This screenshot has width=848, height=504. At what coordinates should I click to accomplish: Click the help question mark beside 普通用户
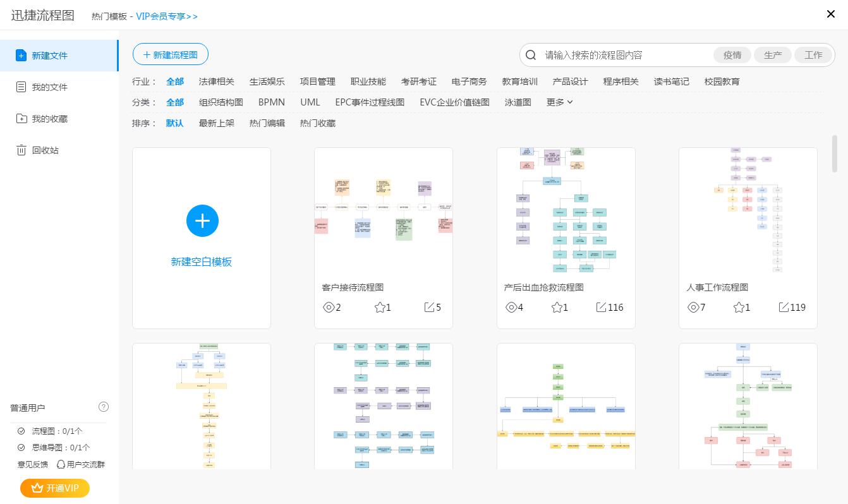point(104,407)
